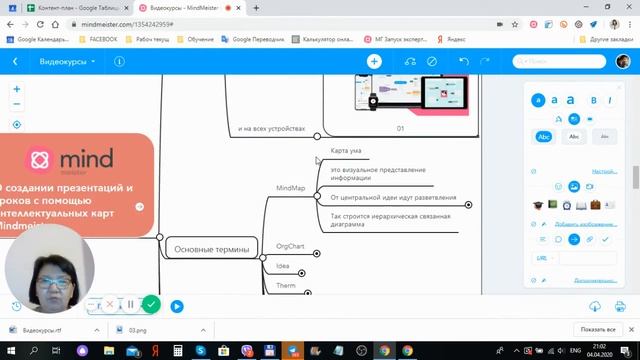
Task: Open the history view clock icon
Action: 16,306
